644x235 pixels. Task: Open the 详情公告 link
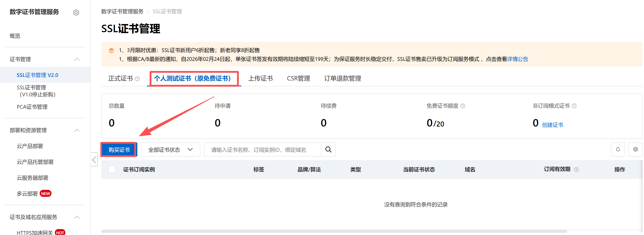tap(517, 59)
